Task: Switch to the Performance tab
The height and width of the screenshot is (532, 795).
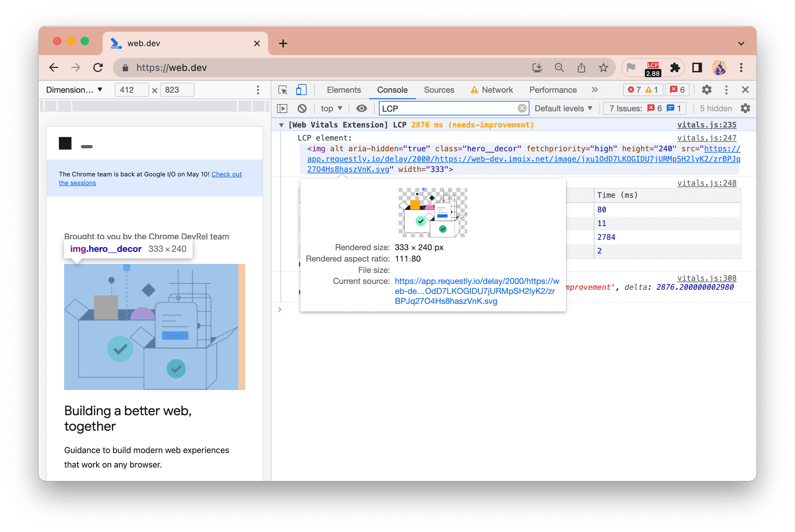Action: [x=553, y=90]
